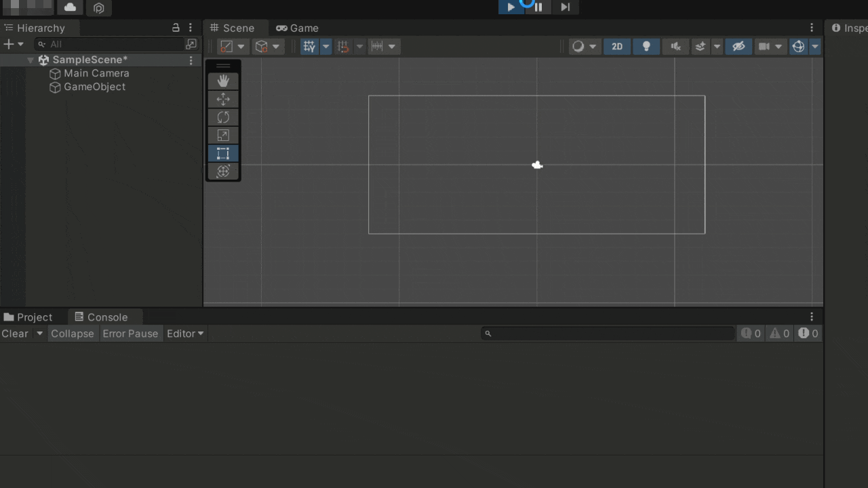Select the Scale tool
868x488 pixels.
pos(223,135)
